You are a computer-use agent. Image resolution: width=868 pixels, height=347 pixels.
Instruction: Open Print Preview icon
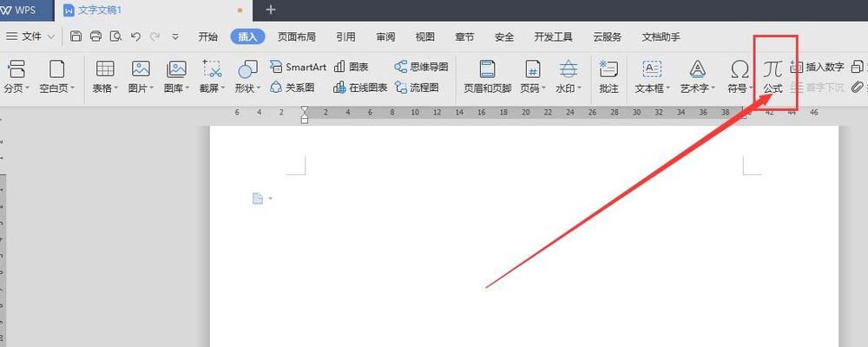(x=115, y=36)
